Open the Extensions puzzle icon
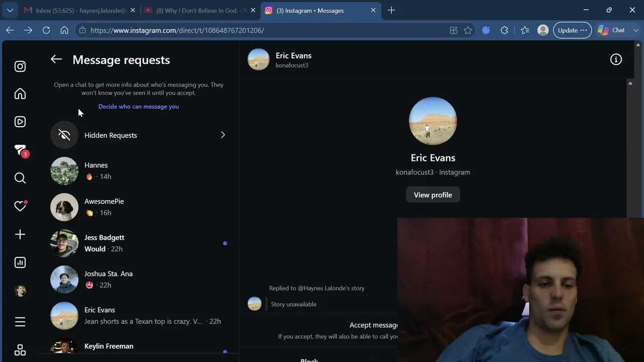The height and width of the screenshot is (362, 644). point(504,30)
